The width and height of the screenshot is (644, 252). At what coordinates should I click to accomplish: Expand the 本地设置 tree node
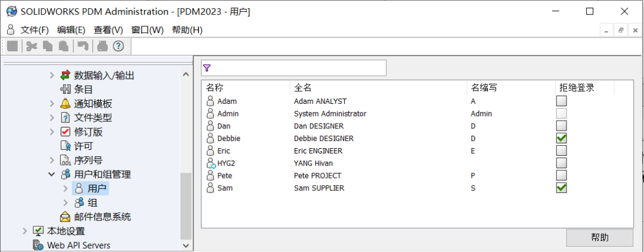24,231
